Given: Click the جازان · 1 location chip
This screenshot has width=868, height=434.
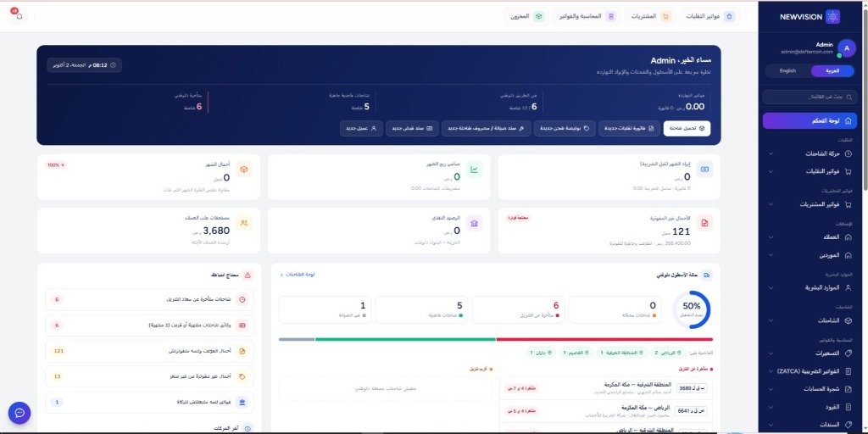Looking at the screenshot, I should (x=542, y=353).
